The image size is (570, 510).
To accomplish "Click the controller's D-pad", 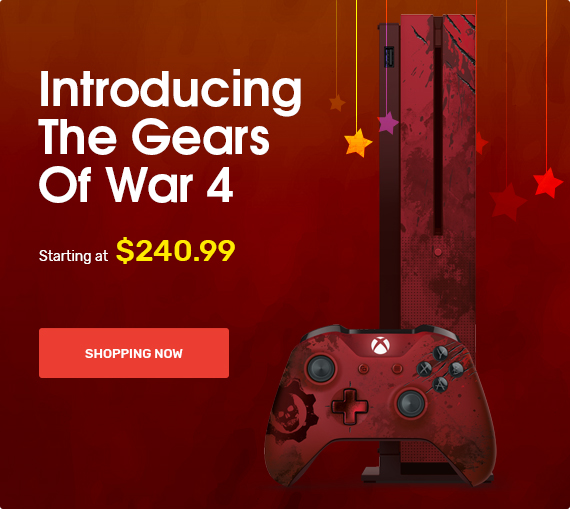I will [349, 406].
